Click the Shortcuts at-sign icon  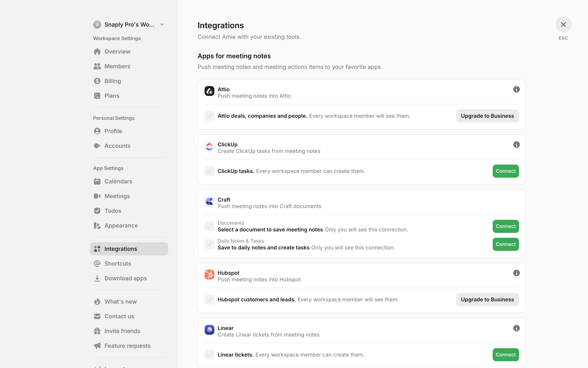pyautogui.click(x=97, y=264)
